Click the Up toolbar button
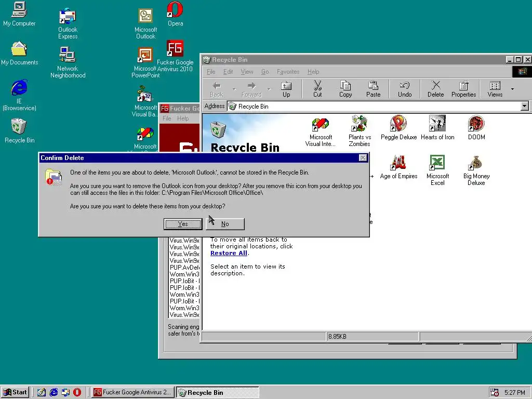 point(286,89)
